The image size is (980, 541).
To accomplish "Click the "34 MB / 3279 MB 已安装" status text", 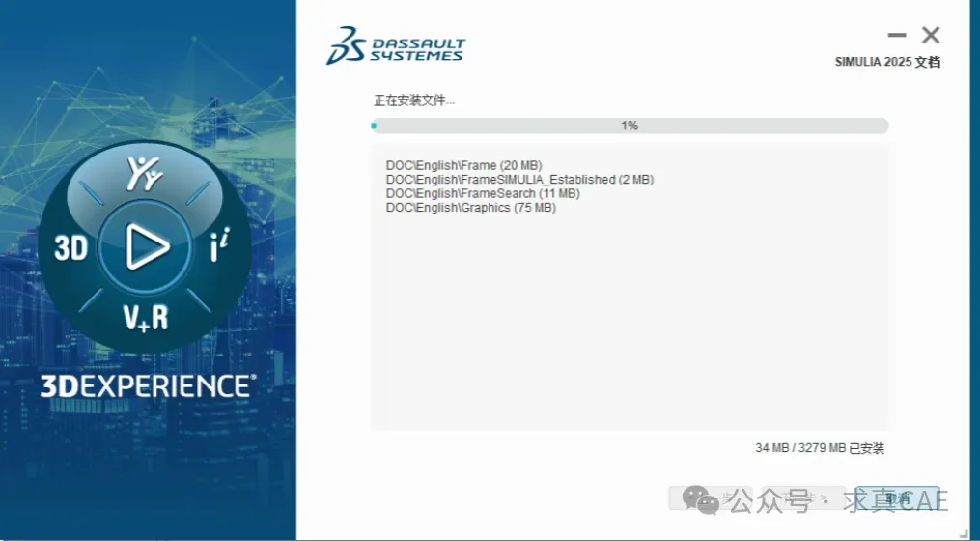I will click(x=820, y=448).
